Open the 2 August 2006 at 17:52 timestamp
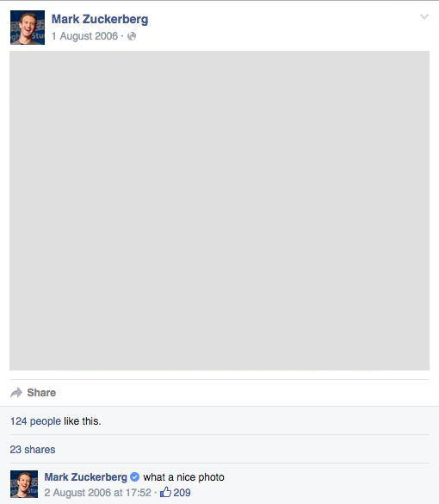439x504 pixels. click(97, 493)
